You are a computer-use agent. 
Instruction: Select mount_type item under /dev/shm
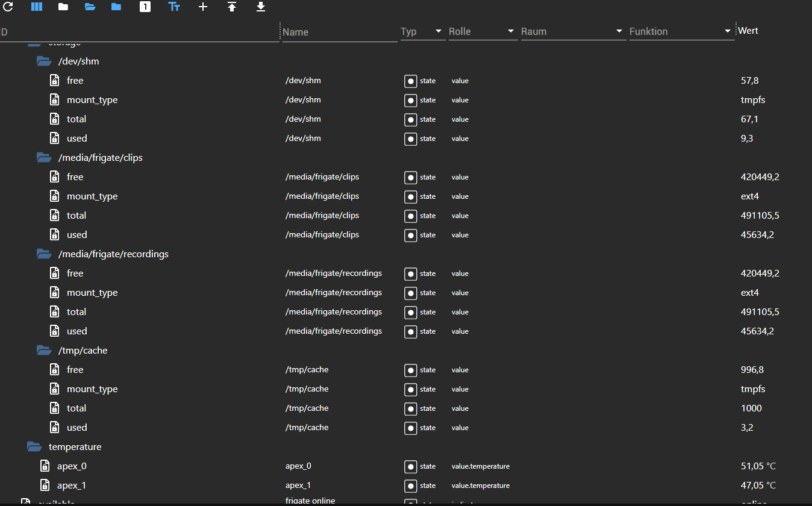point(92,100)
